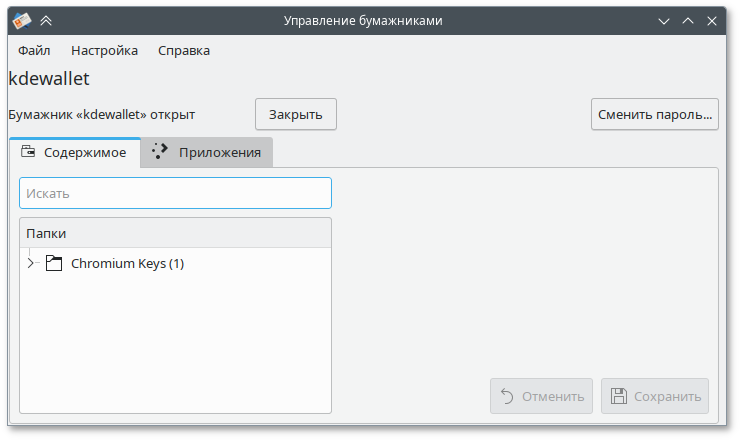The width and height of the screenshot is (740, 440).
Task: Maximize the wallet manager window
Action: click(x=688, y=21)
